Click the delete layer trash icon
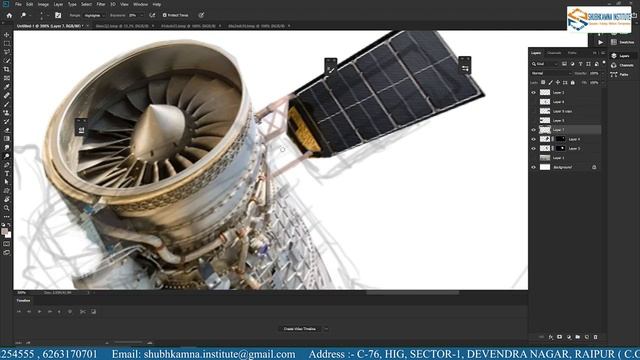Screen dimensions: 640x360 [x=596, y=337]
